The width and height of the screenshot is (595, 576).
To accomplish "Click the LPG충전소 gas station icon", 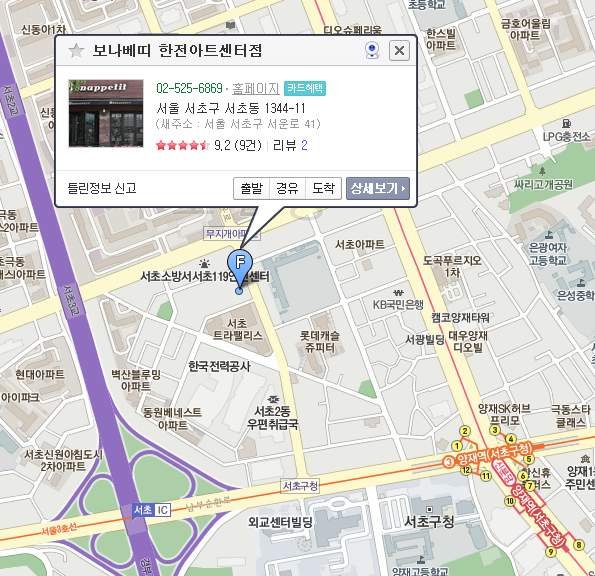I will pyautogui.click(x=567, y=124).
